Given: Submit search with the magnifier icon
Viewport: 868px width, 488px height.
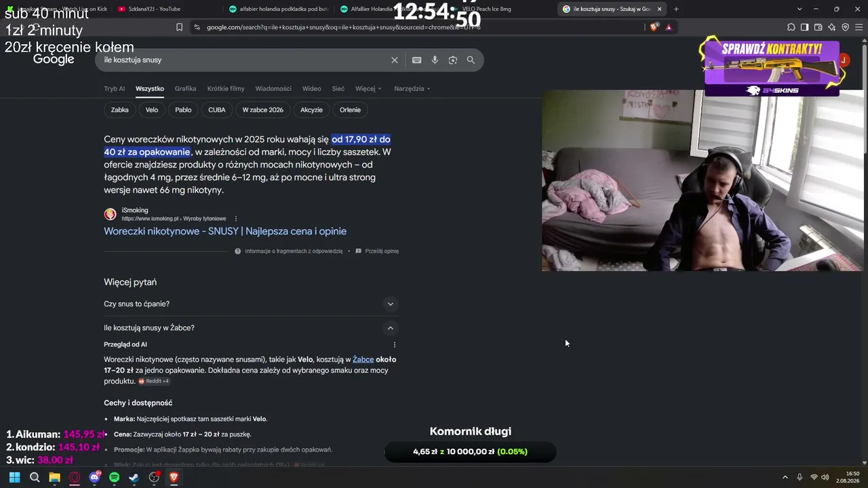Looking at the screenshot, I should coord(471,60).
